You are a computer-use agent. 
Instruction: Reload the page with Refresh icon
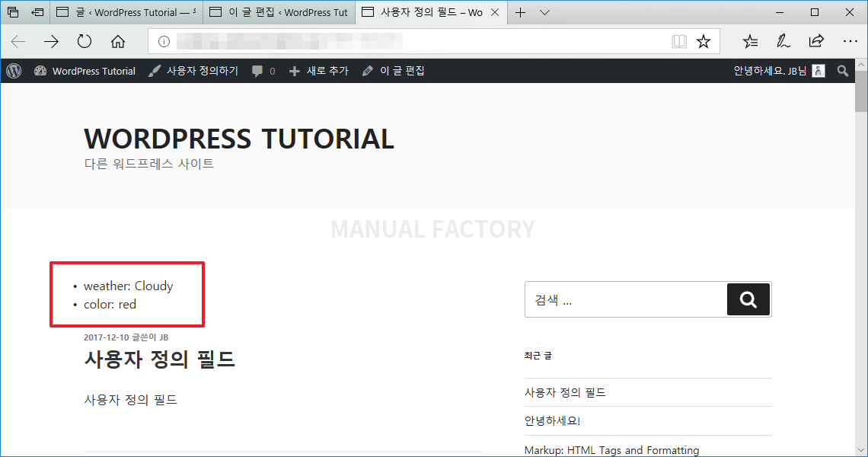[x=85, y=42]
